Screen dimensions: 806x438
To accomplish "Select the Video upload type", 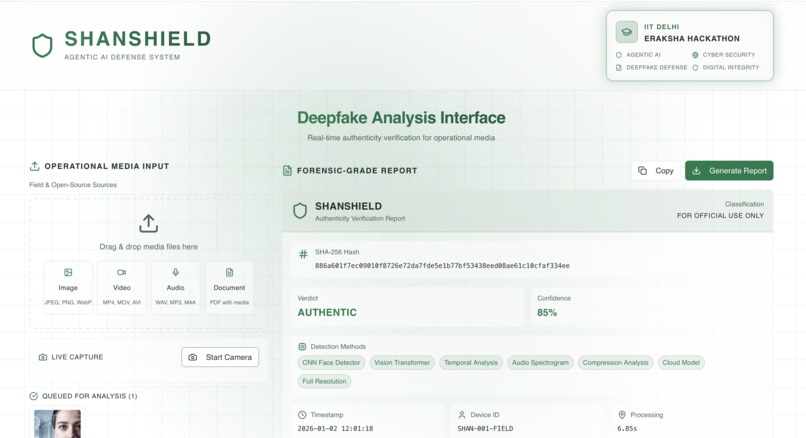I will 122,287.
